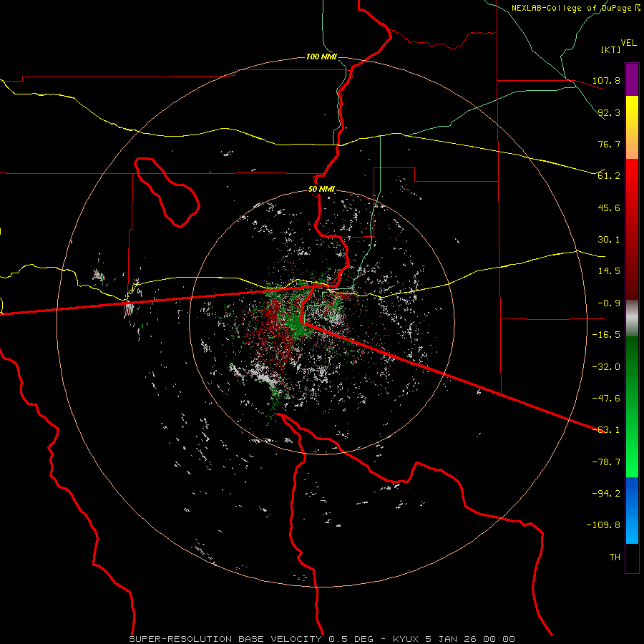
Task: Click the TH legend label
Action: tap(615, 557)
